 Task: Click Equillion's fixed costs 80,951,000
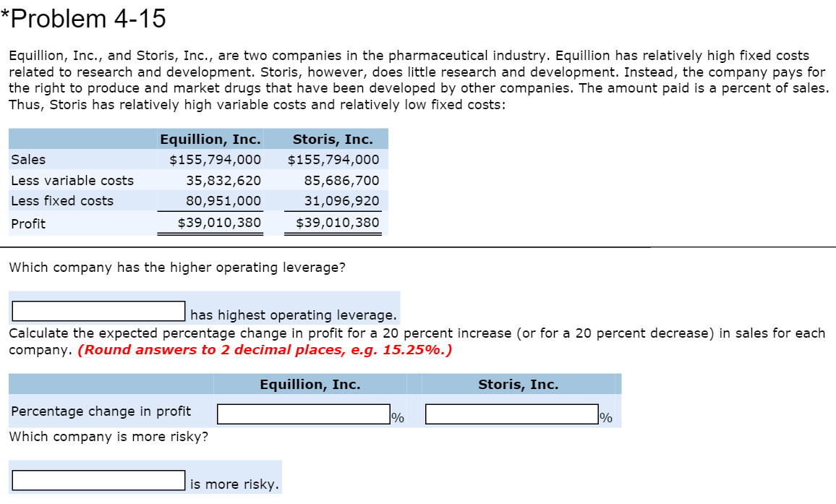229,201
